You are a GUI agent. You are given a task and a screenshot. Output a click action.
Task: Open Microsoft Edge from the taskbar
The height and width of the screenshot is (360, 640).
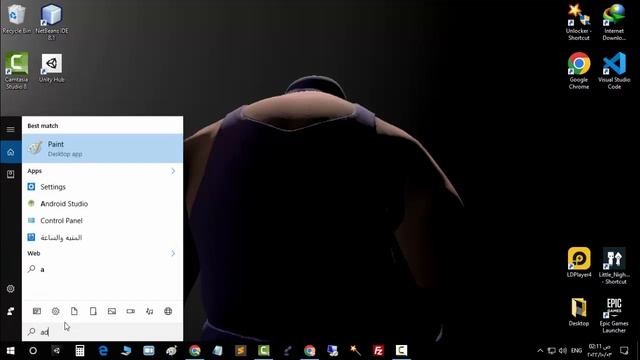point(103,351)
